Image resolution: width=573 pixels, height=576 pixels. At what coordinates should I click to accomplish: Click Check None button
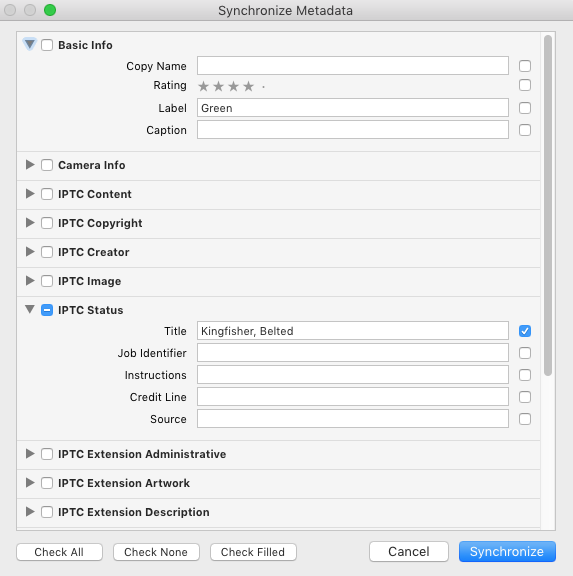pos(156,552)
